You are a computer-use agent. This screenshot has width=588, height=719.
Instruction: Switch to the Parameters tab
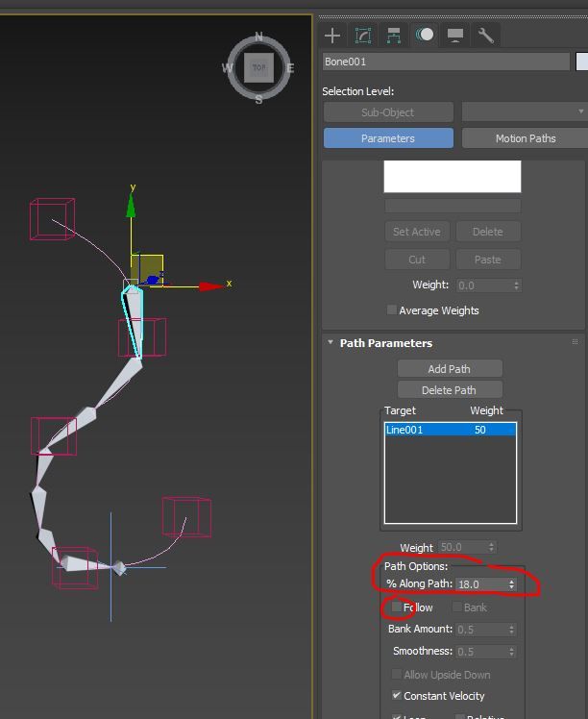click(388, 138)
